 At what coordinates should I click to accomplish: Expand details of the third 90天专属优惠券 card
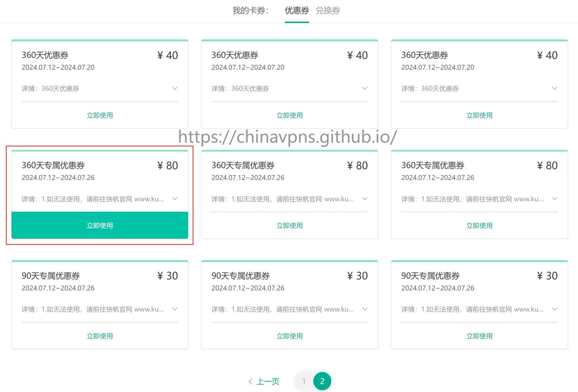tap(555, 309)
